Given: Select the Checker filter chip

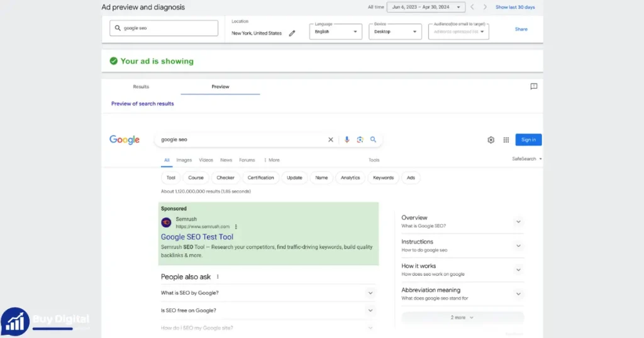Looking at the screenshot, I should tap(226, 178).
